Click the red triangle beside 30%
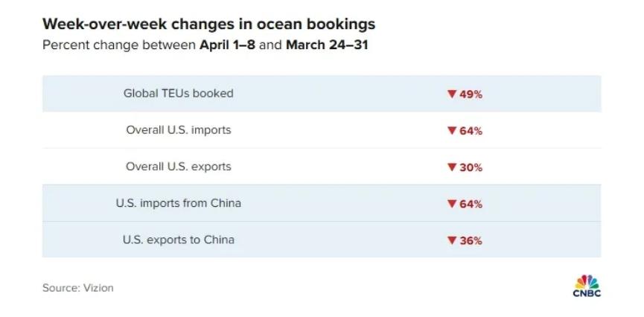The height and width of the screenshot is (317, 644). pyautogui.click(x=452, y=167)
